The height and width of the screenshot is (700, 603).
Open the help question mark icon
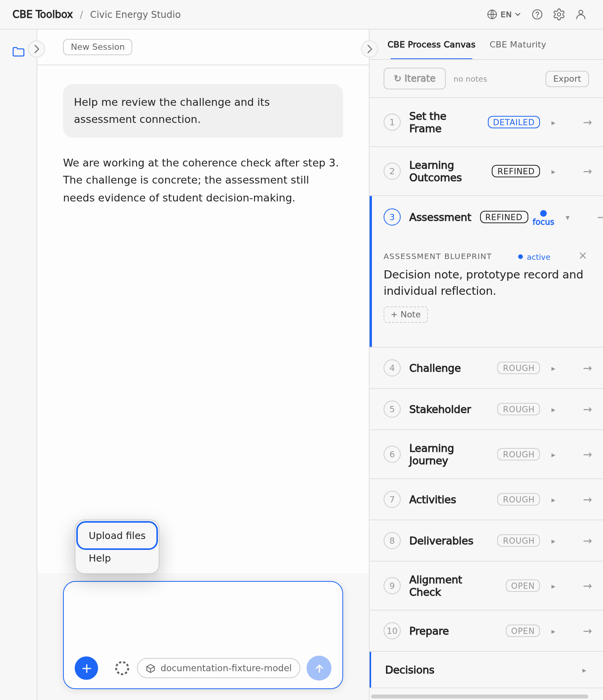pyautogui.click(x=537, y=14)
